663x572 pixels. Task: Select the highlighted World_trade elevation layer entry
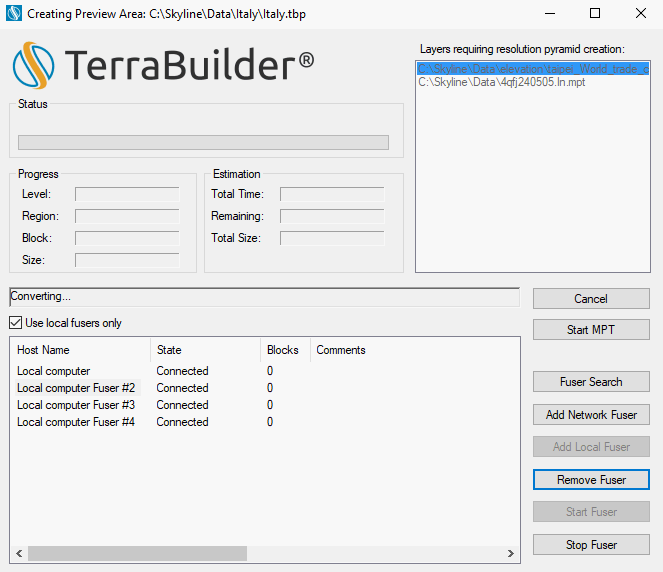coord(532,69)
